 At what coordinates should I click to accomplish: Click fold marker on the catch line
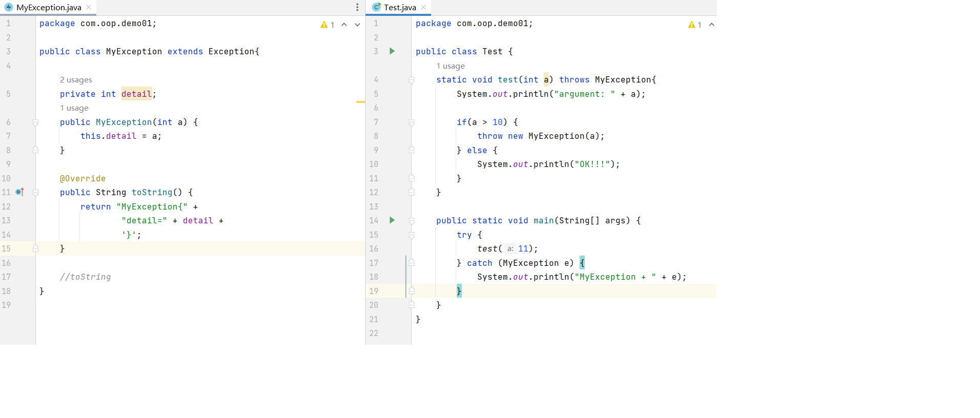point(411,263)
